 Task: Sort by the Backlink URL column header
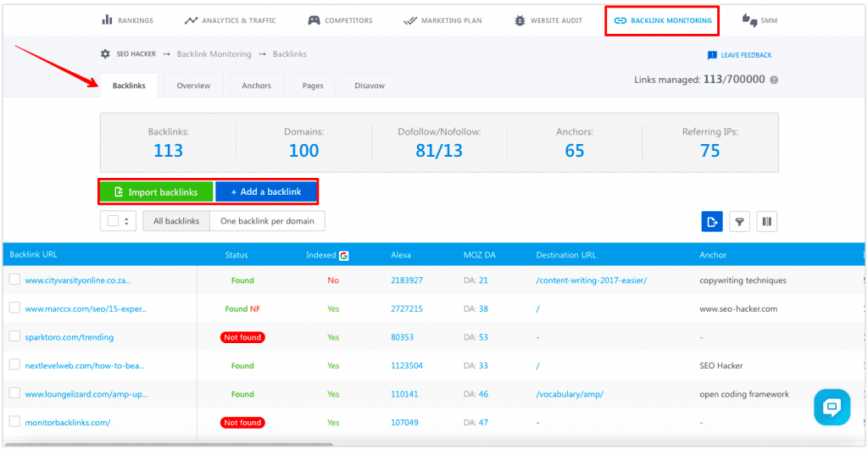coord(33,255)
